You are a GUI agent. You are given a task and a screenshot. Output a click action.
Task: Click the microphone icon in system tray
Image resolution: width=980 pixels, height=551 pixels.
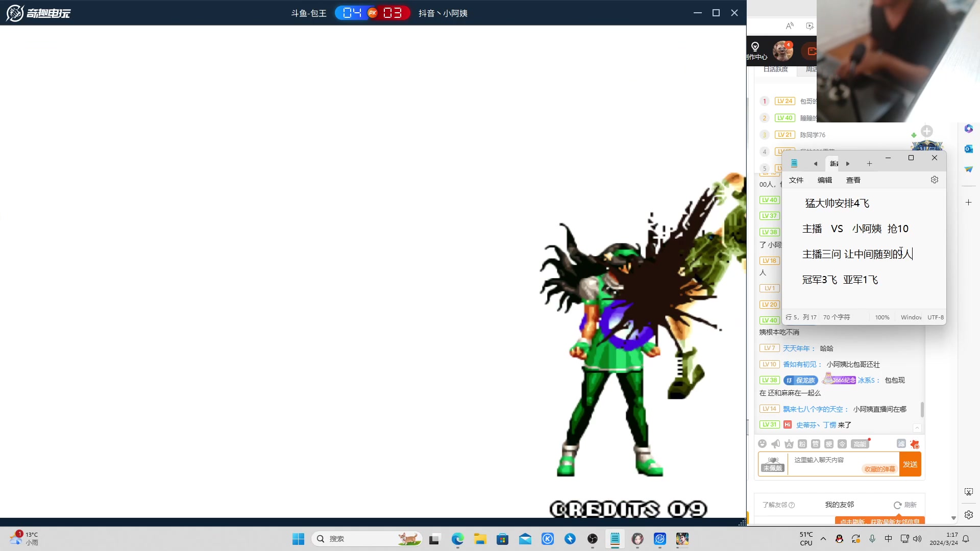872,539
